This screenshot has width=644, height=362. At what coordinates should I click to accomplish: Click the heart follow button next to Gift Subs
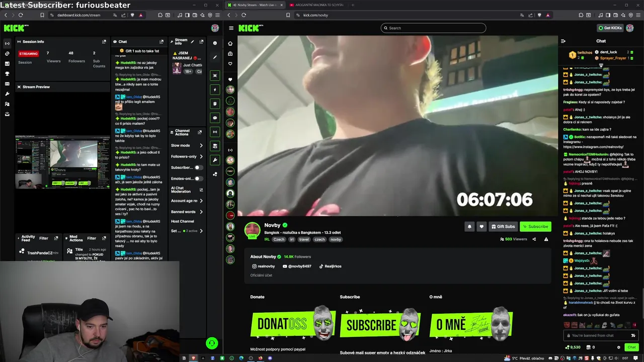[481, 226]
